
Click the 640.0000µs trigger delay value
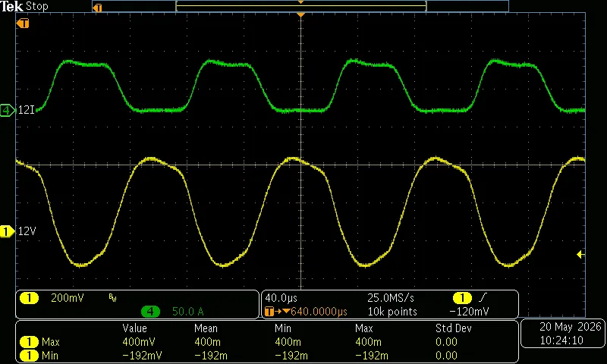point(319,312)
